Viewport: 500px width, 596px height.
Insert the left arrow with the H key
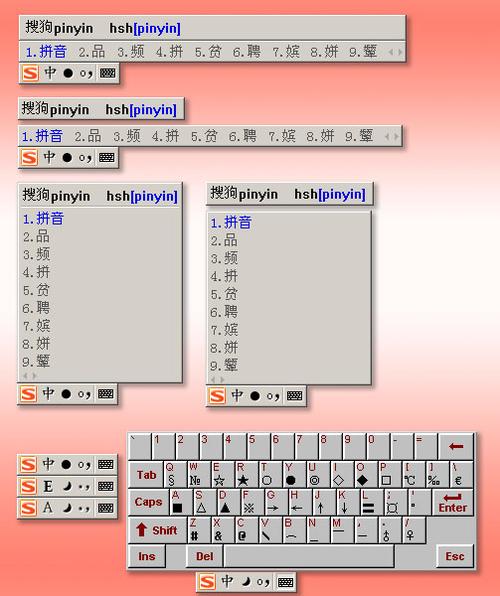point(300,502)
